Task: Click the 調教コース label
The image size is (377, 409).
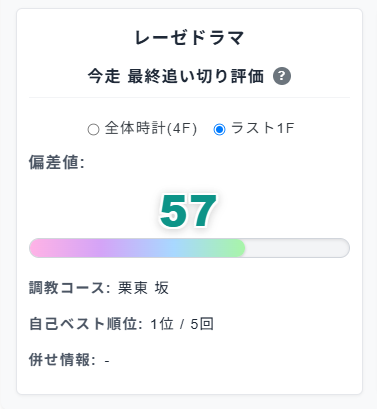Action: pos(70,288)
